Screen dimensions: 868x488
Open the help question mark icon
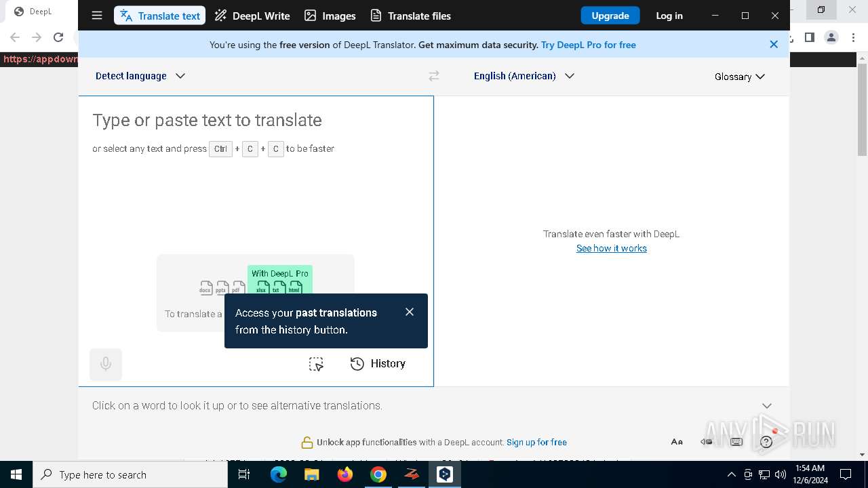pyautogui.click(x=766, y=442)
